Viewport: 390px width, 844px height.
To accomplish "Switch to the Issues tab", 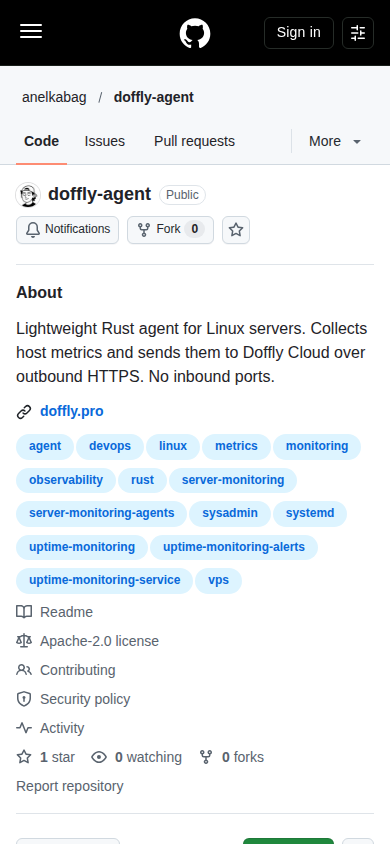I will pyautogui.click(x=104, y=142).
